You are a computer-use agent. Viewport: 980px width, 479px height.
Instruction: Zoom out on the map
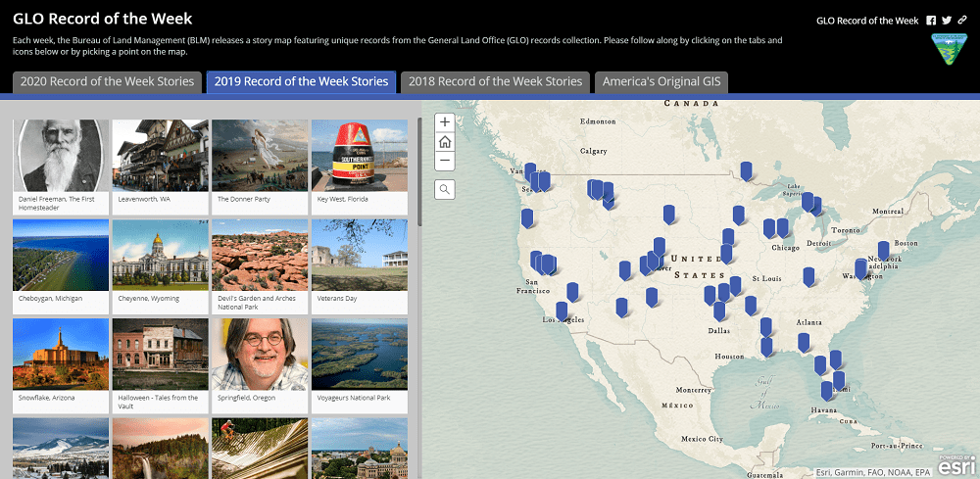(444, 161)
